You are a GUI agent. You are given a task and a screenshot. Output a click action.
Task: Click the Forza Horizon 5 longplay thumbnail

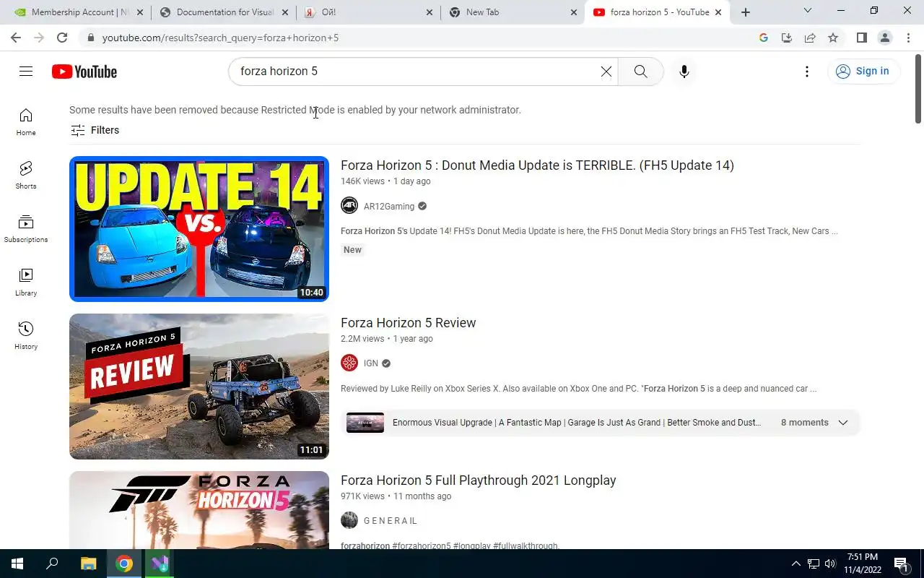click(199, 510)
